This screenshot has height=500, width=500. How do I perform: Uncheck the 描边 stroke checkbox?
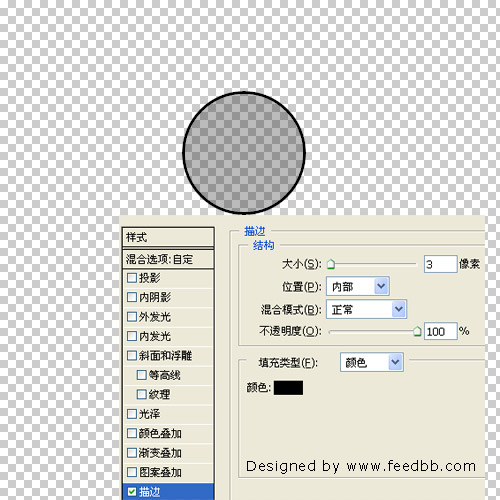point(132,492)
